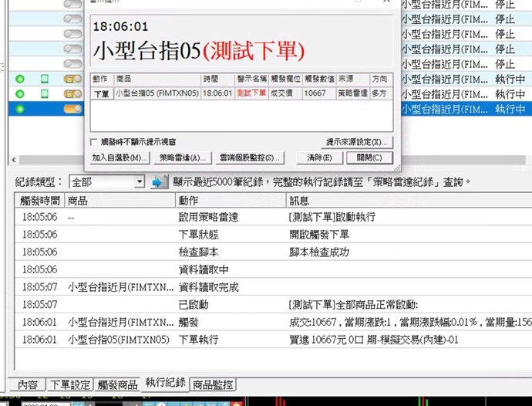Viewport: 532px width, 406px height.
Task: Open 策略雷達(A)... from the alert dialog
Action: 183,157
